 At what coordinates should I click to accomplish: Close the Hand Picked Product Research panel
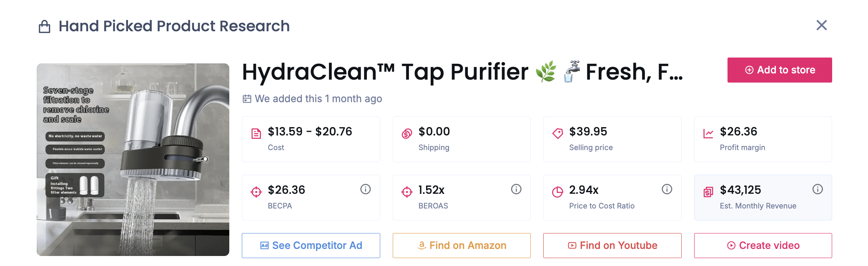(x=821, y=25)
